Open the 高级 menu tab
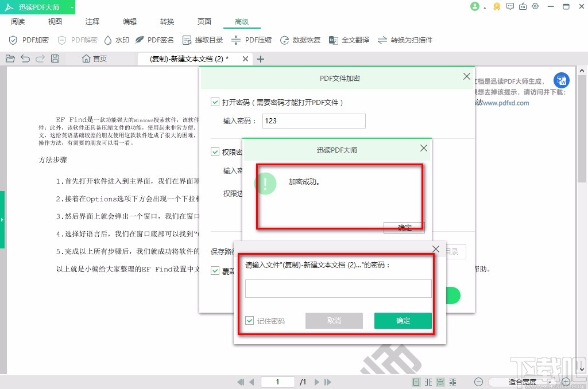588x389 pixels. click(x=242, y=21)
